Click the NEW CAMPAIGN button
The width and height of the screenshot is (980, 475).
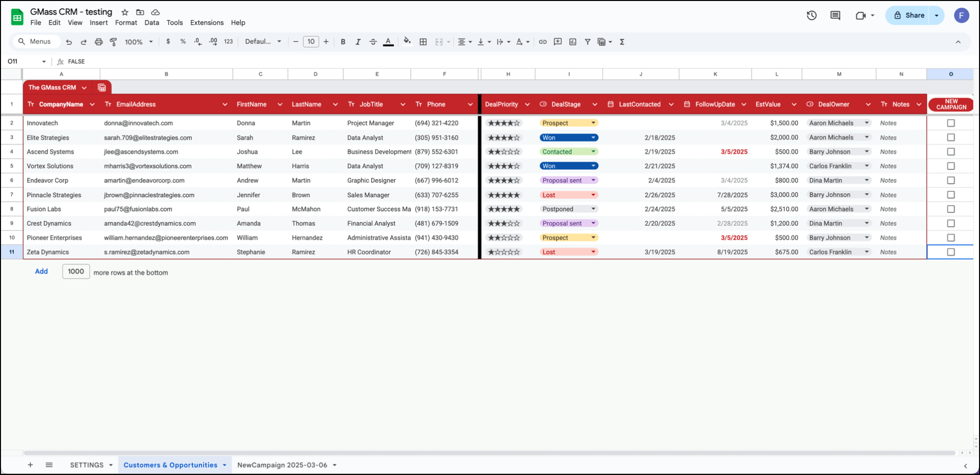point(951,105)
